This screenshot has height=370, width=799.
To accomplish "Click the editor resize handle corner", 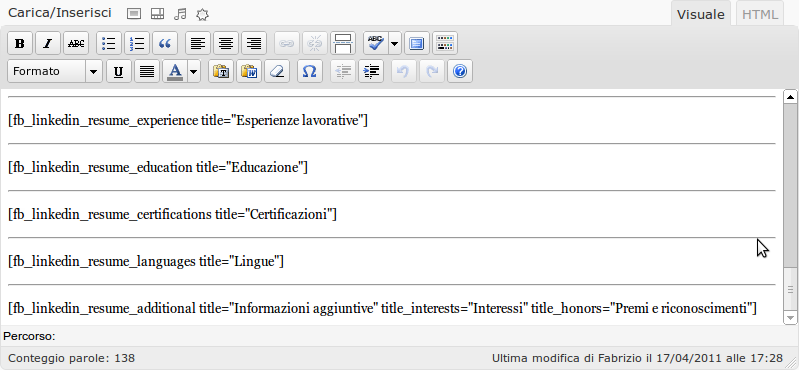I will pyautogui.click(x=792, y=363).
